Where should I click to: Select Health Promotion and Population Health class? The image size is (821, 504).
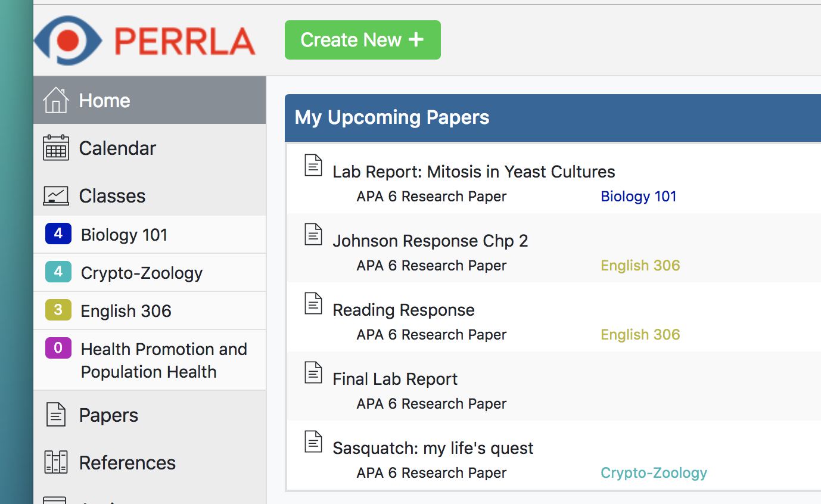[x=164, y=360]
